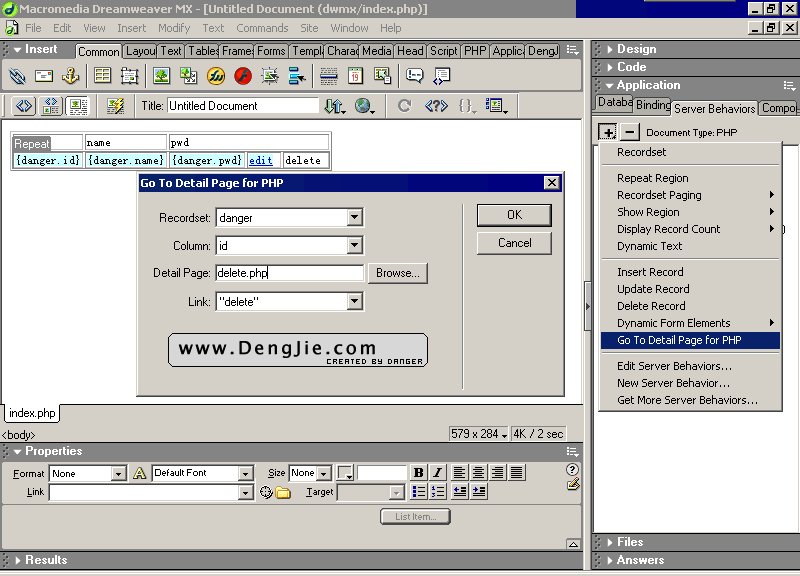800x576 pixels.
Task: Select Repeat Region from the menu
Action: (690, 178)
